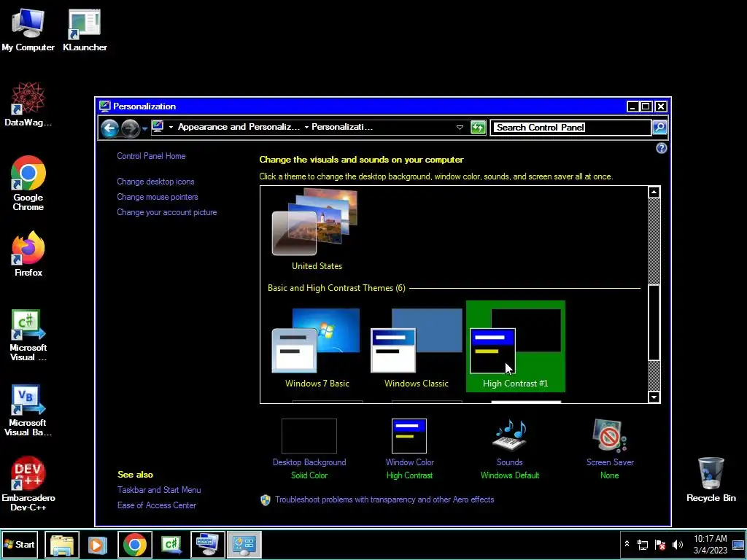Click the None label under Screen Saver
Screen dimensions: 747x560
pos(609,475)
